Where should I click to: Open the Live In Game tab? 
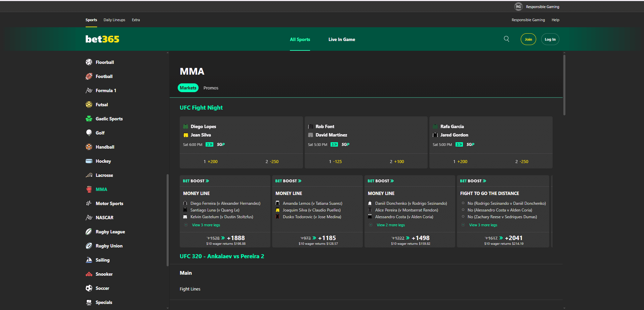tap(342, 39)
